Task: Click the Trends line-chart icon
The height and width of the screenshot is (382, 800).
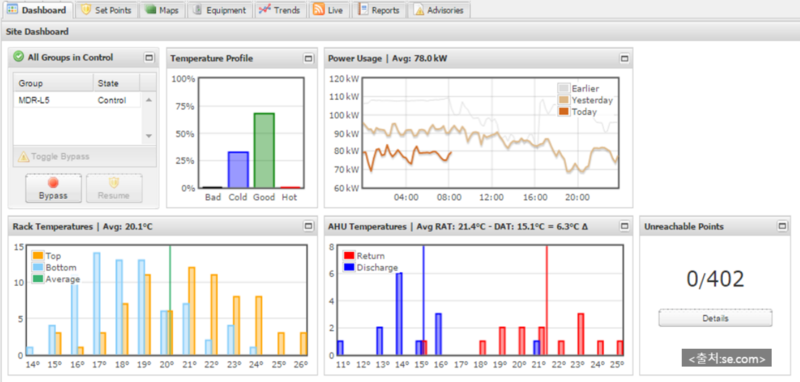Action: pyautogui.click(x=264, y=10)
